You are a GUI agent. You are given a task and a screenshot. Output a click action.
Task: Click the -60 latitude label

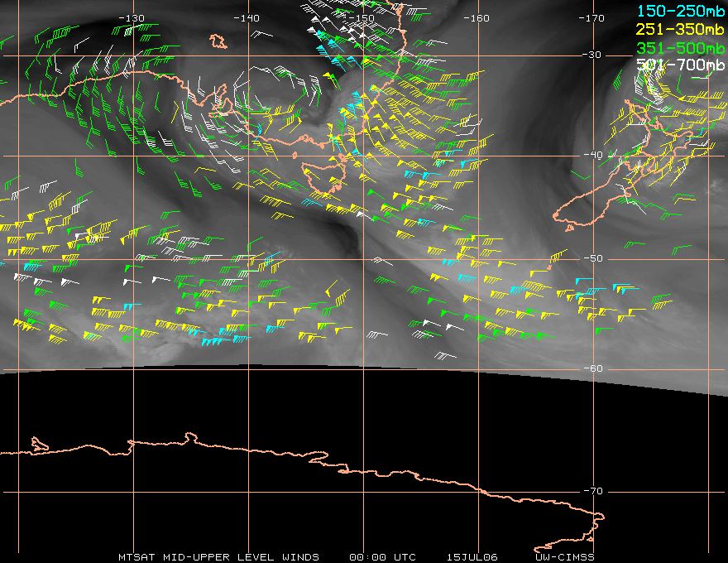point(593,368)
